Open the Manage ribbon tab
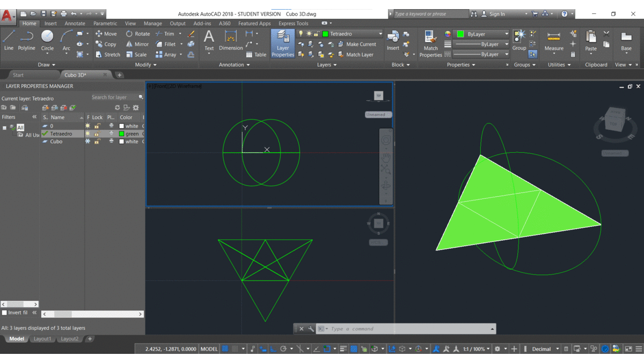 (152, 24)
